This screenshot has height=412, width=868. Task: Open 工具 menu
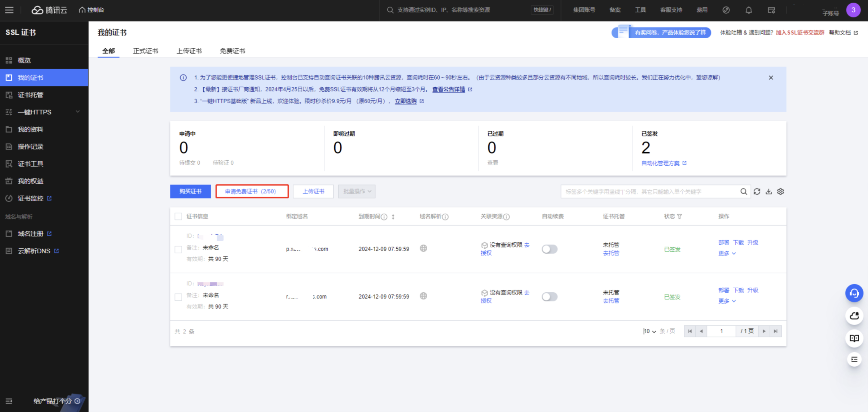[x=640, y=10]
